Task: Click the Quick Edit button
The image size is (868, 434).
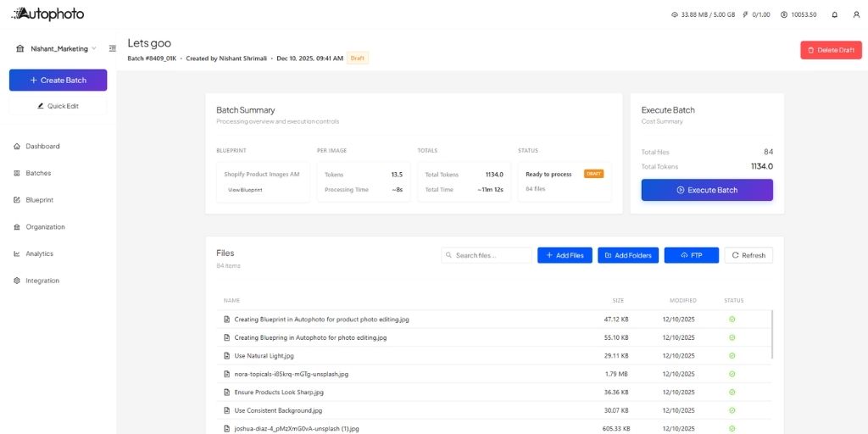Action: point(58,106)
